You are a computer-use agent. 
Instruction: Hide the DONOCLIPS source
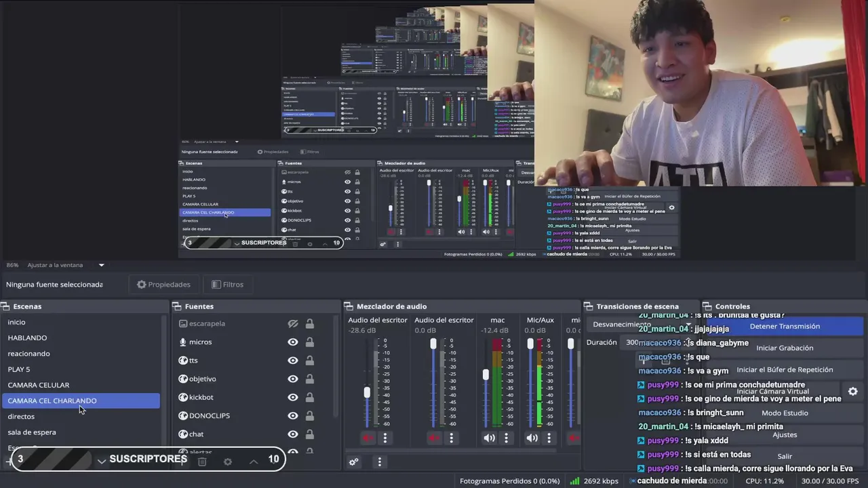[293, 415]
